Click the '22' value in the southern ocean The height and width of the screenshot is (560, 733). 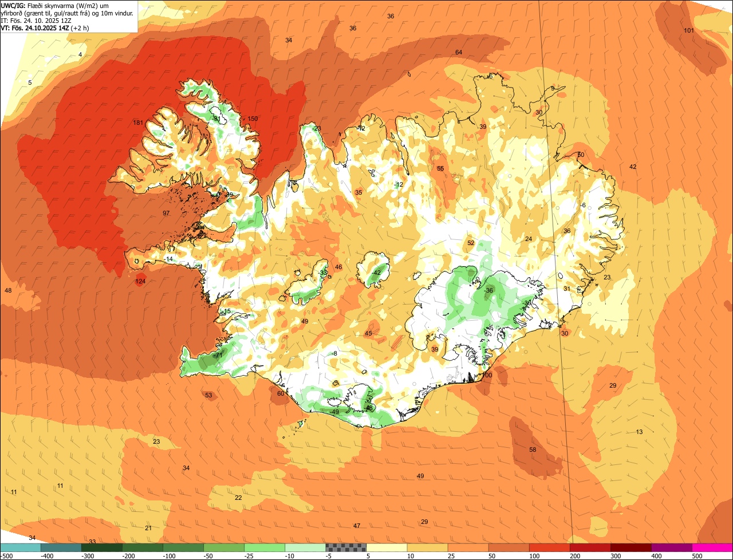[238, 498]
